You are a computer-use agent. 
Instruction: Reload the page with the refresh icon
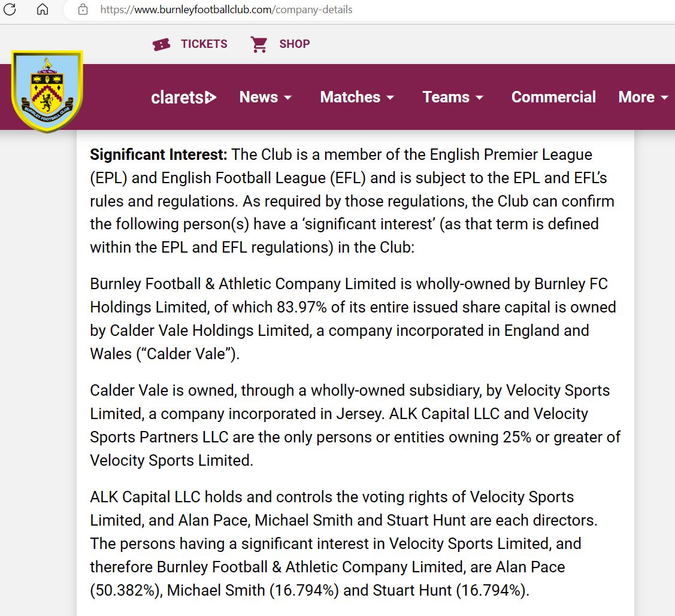[10, 10]
